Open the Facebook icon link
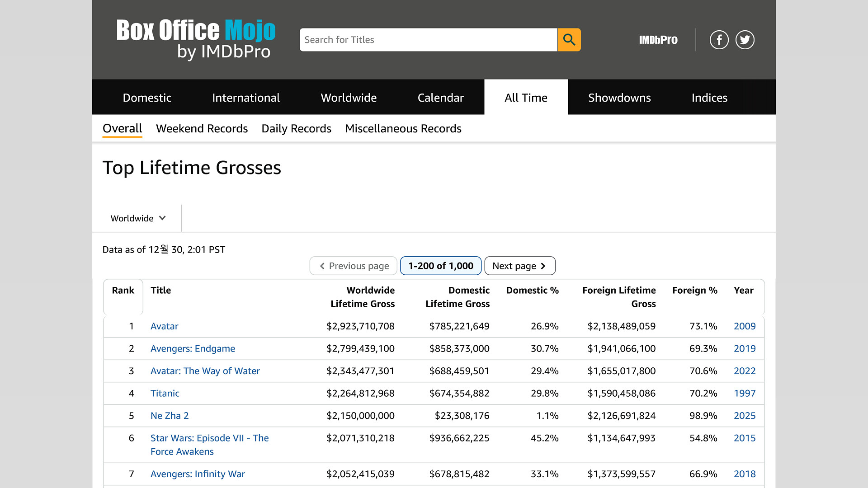This screenshot has width=868, height=488. [x=719, y=40]
